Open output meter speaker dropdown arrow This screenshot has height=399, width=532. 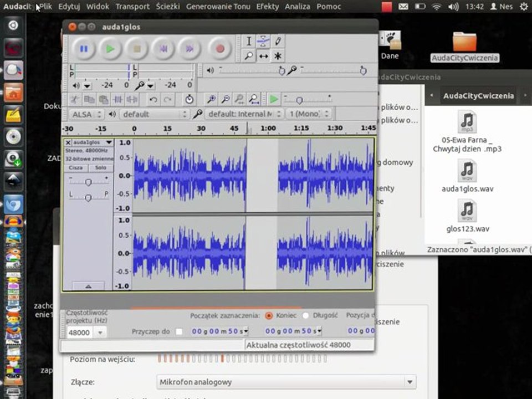point(87,86)
